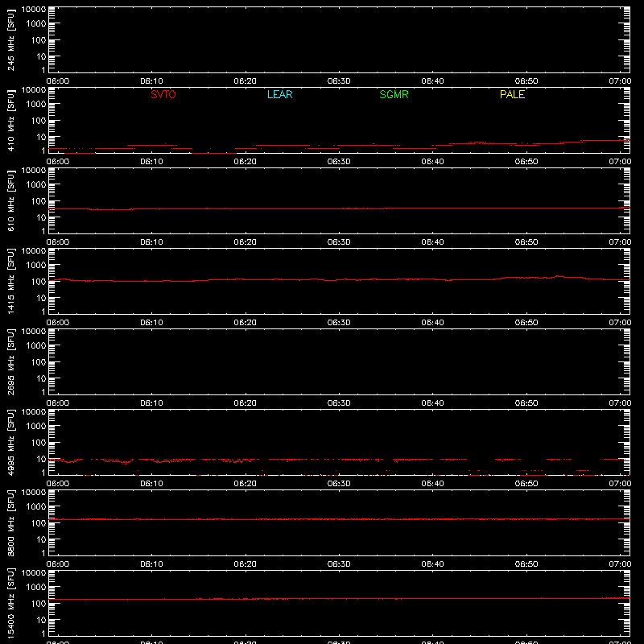Click the 06:40 tick below the 610 MHz plot
644x644 pixels.
[x=432, y=242]
